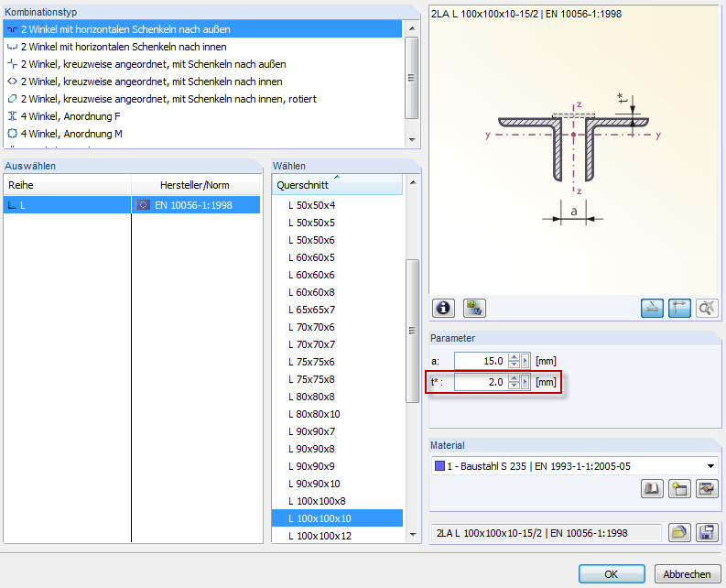
Task: Select cross-section L 80x80x8
Action: (337, 397)
